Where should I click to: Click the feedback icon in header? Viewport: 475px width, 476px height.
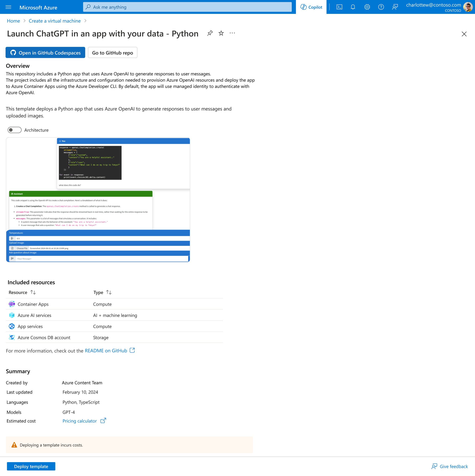pos(395,7)
